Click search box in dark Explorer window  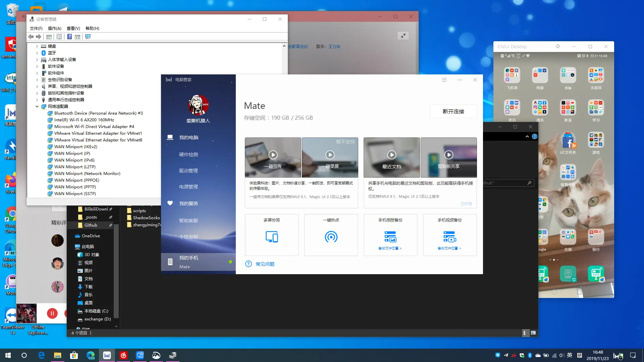tap(508, 183)
